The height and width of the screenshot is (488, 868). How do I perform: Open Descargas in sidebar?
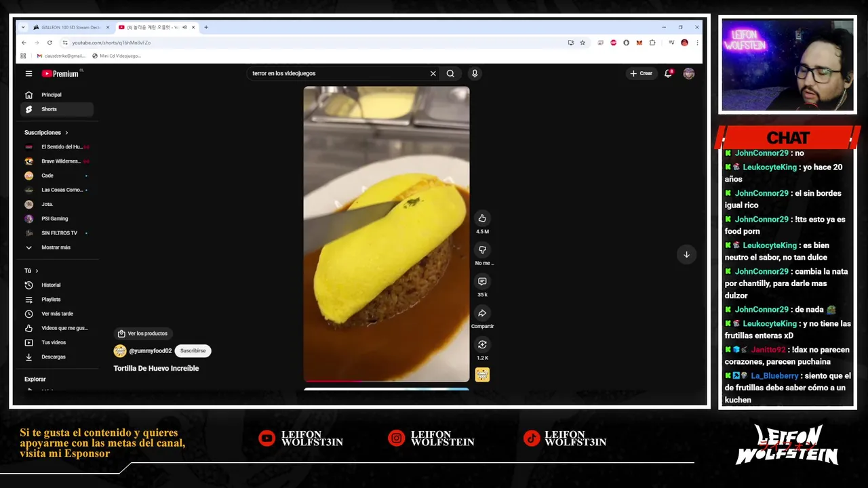click(x=58, y=357)
